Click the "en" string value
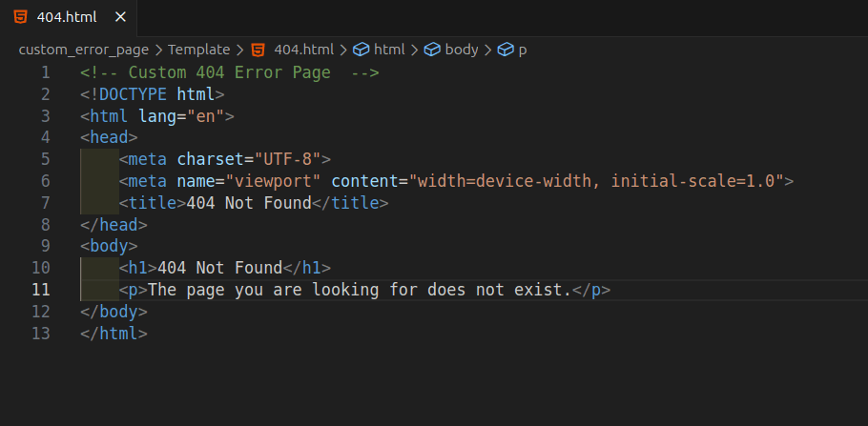 click(206, 116)
